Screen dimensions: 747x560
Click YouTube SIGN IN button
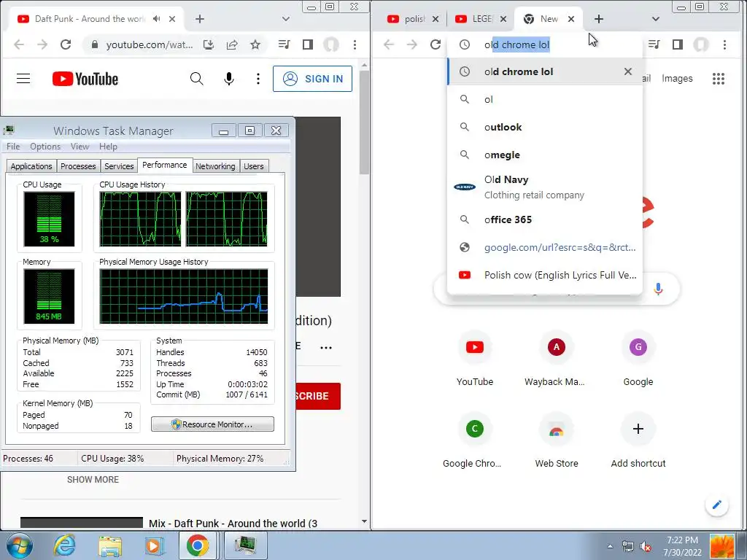tap(312, 79)
